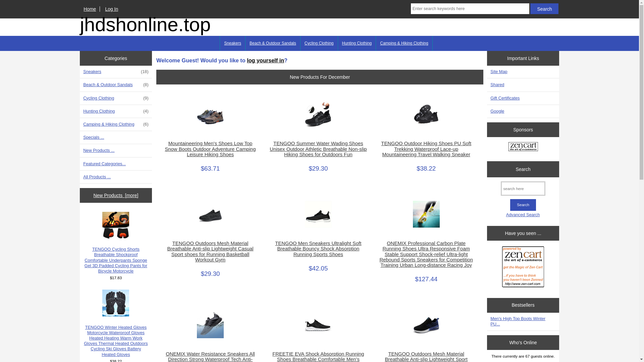The height and width of the screenshot is (362, 644).
Task: Open TENGOO Outdoor Hiking Shoes PU title
Action: (426, 149)
